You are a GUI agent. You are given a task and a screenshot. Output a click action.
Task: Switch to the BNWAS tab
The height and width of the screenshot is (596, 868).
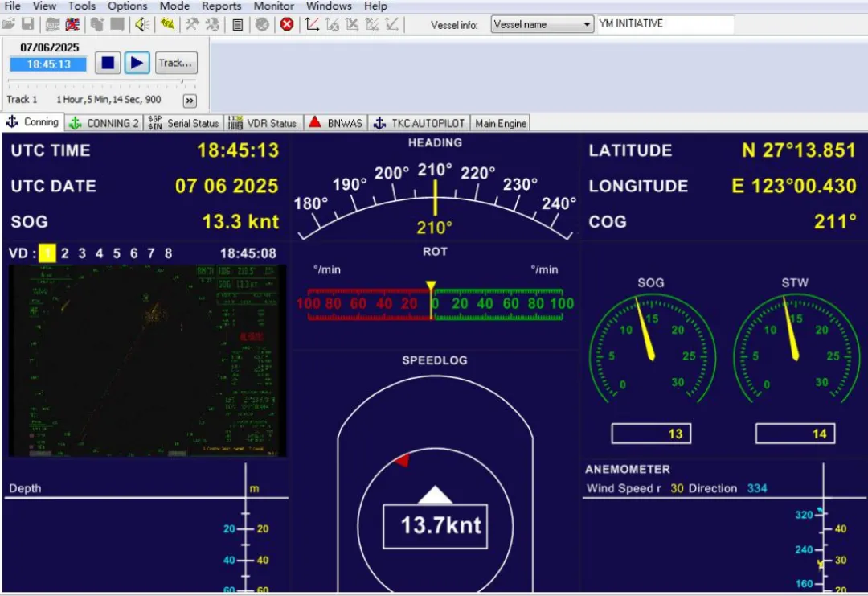point(336,123)
